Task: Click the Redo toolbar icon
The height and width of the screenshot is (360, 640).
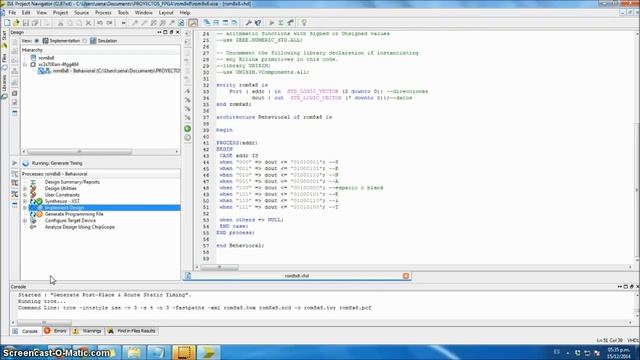Action: (109, 23)
